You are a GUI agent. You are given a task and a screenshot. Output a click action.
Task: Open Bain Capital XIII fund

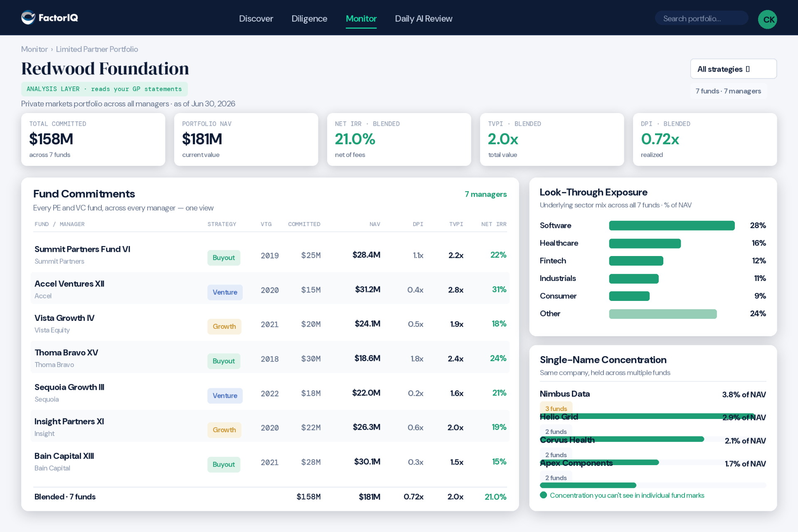[x=270, y=462]
